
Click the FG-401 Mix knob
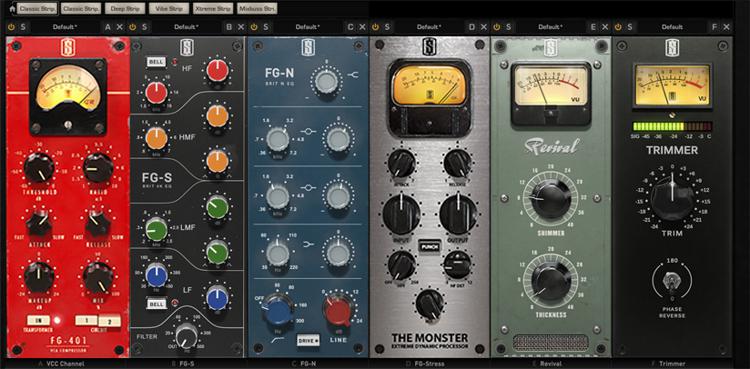[98, 278]
